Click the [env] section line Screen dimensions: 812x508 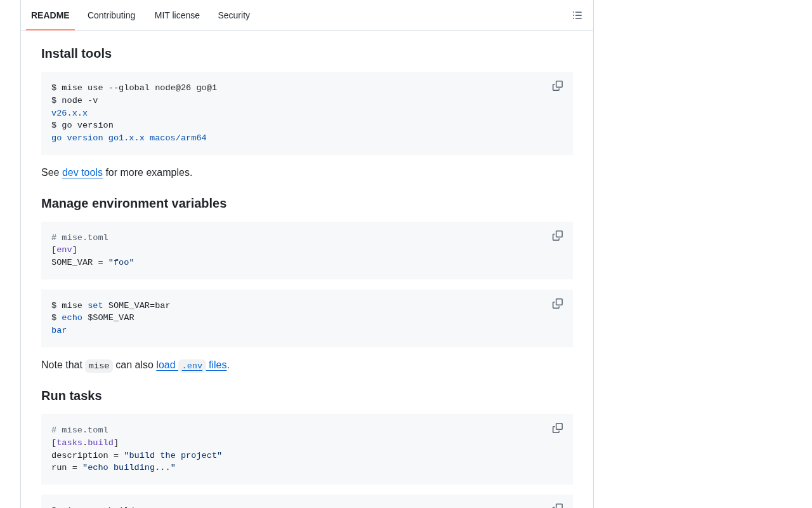pos(64,250)
